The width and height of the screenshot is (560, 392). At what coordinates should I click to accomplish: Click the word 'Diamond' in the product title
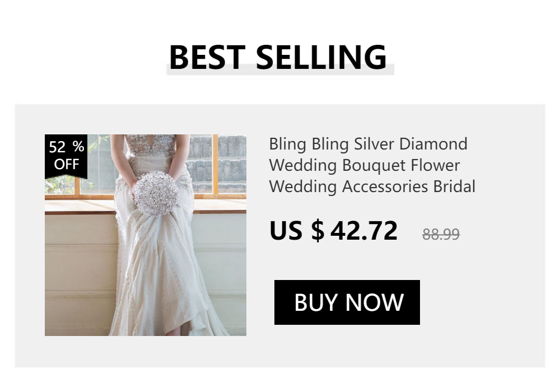433,144
